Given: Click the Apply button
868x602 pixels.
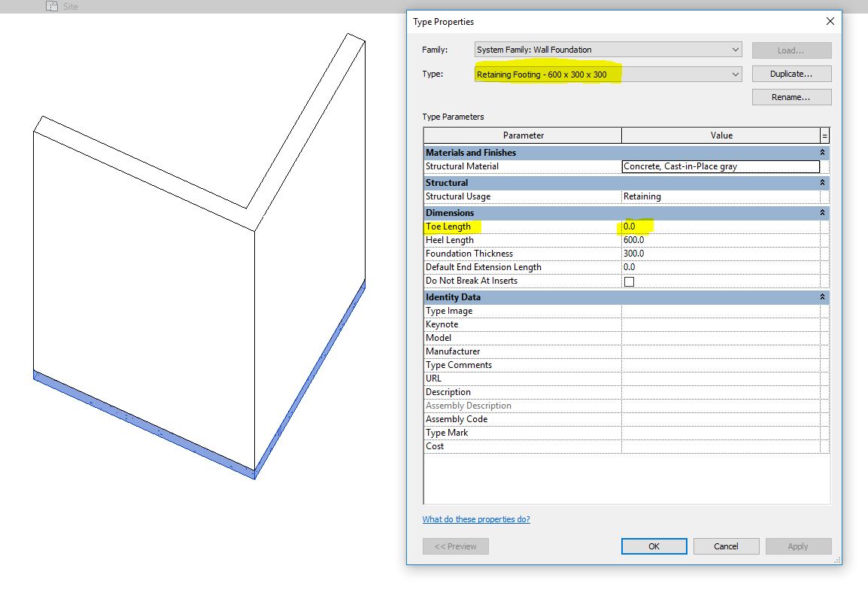Looking at the screenshot, I should 798,546.
